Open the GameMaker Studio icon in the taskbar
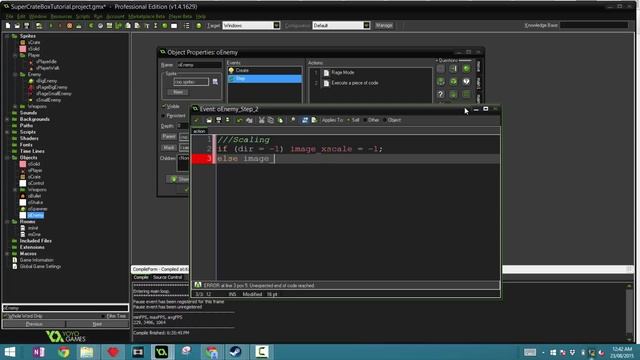640x360 pixels. (162, 352)
